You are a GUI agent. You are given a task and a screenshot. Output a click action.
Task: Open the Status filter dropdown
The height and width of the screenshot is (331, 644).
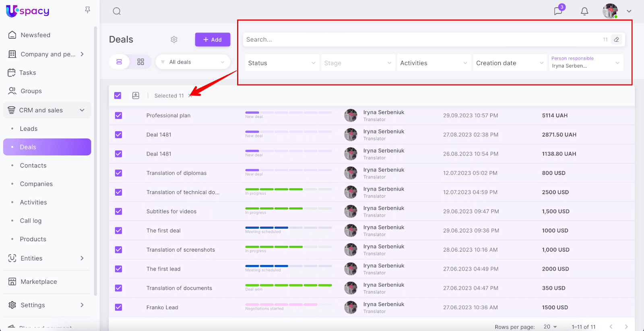pyautogui.click(x=281, y=63)
